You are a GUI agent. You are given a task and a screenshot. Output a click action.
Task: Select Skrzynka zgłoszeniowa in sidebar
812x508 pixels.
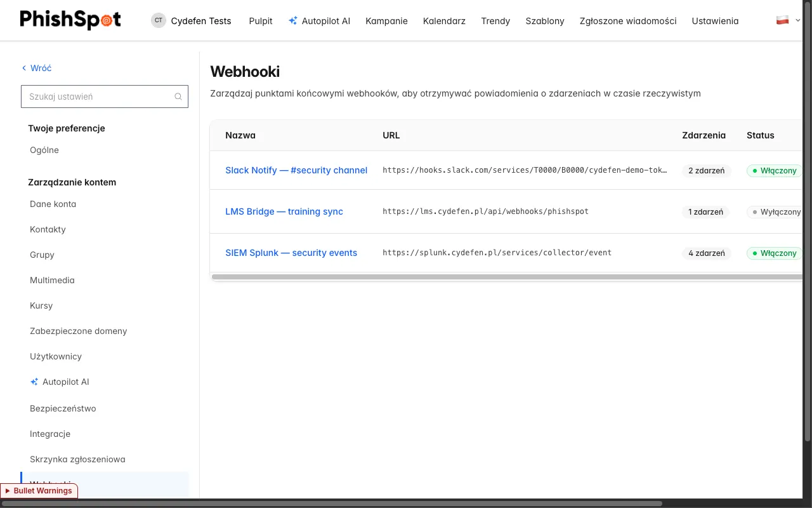tap(77, 459)
